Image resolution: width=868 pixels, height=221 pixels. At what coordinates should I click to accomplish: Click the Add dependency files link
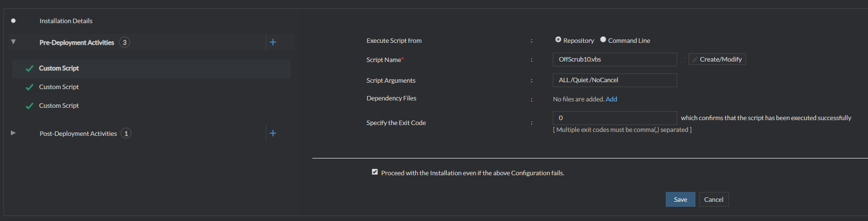(612, 99)
